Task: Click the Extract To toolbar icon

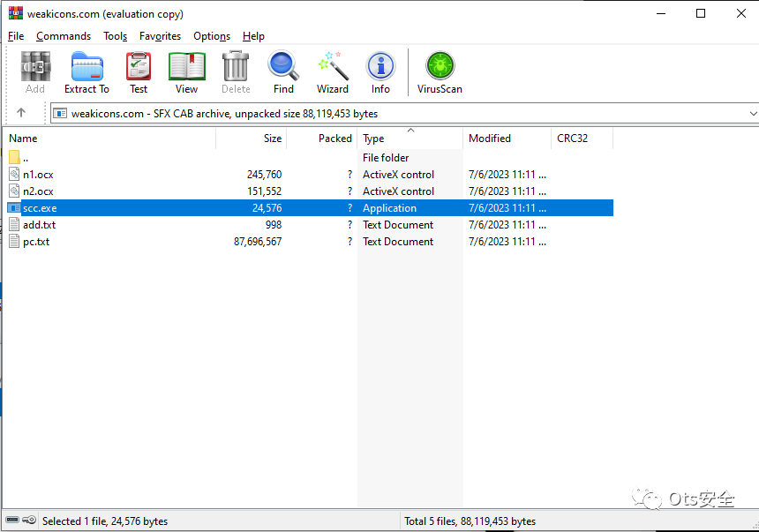Action: (x=86, y=72)
